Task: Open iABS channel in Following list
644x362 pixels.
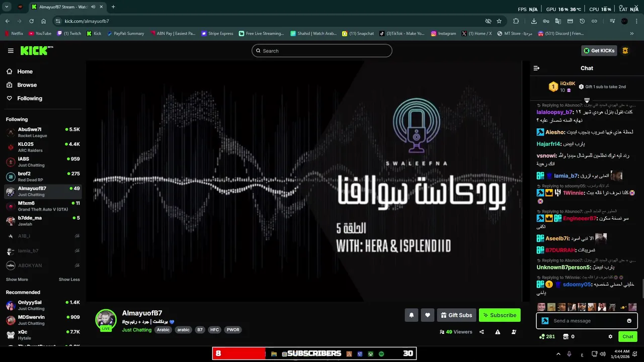Action: [x=43, y=162]
